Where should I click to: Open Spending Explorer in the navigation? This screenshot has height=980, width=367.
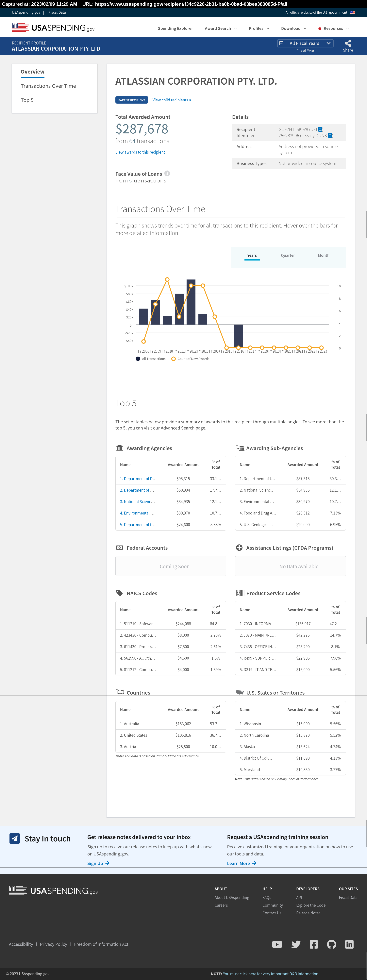pyautogui.click(x=175, y=28)
